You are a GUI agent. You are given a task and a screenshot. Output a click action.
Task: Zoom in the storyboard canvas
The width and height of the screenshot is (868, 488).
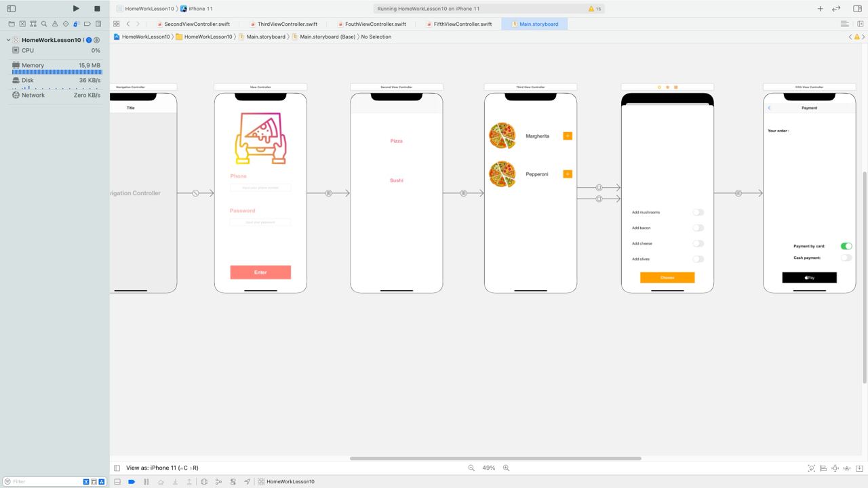(x=505, y=468)
